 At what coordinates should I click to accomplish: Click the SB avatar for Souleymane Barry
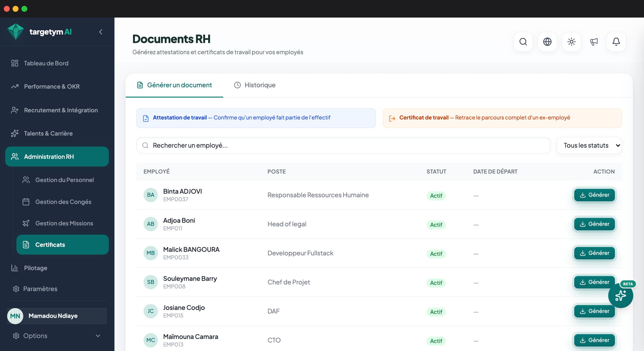[150, 282]
